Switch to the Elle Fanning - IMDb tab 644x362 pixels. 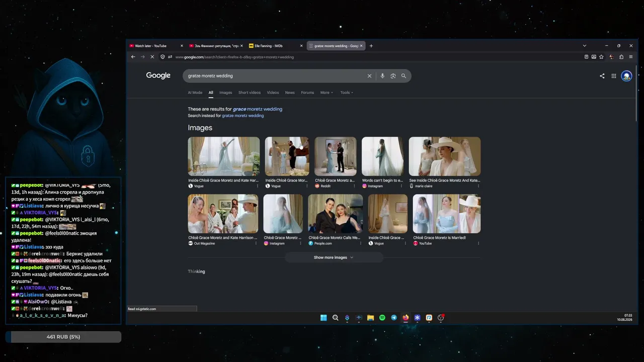pos(276,46)
